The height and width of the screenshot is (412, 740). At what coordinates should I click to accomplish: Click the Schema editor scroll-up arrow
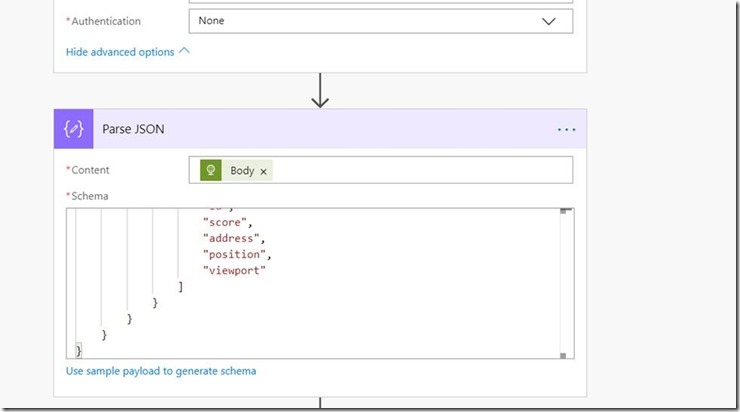(x=565, y=212)
